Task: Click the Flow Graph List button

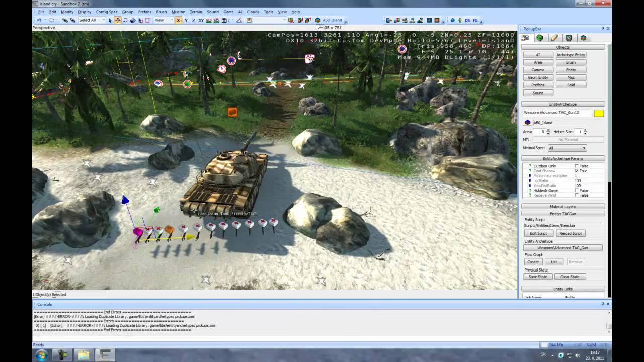Action: pyautogui.click(x=554, y=262)
